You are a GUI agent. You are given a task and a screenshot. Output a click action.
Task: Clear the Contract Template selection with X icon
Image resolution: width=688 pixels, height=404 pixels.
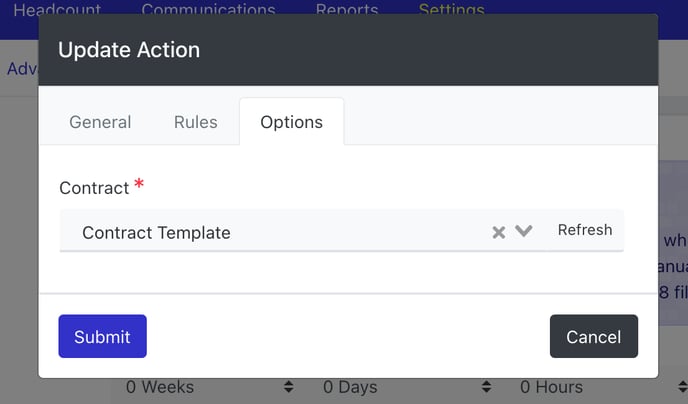[498, 232]
